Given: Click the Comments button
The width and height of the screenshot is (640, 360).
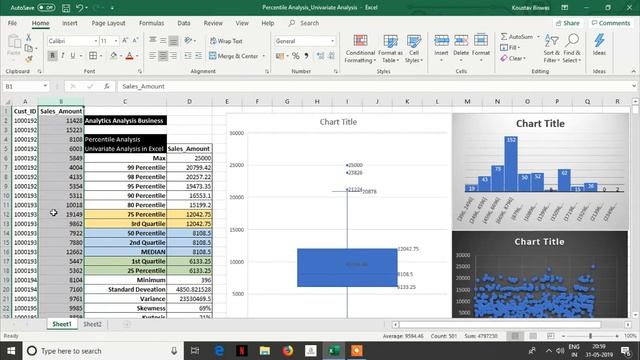Looking at the screenshot, I should coord(611,23).
